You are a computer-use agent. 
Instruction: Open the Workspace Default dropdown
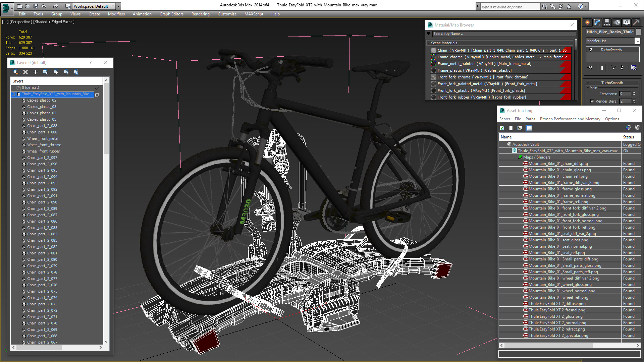(x=94, y=6)
